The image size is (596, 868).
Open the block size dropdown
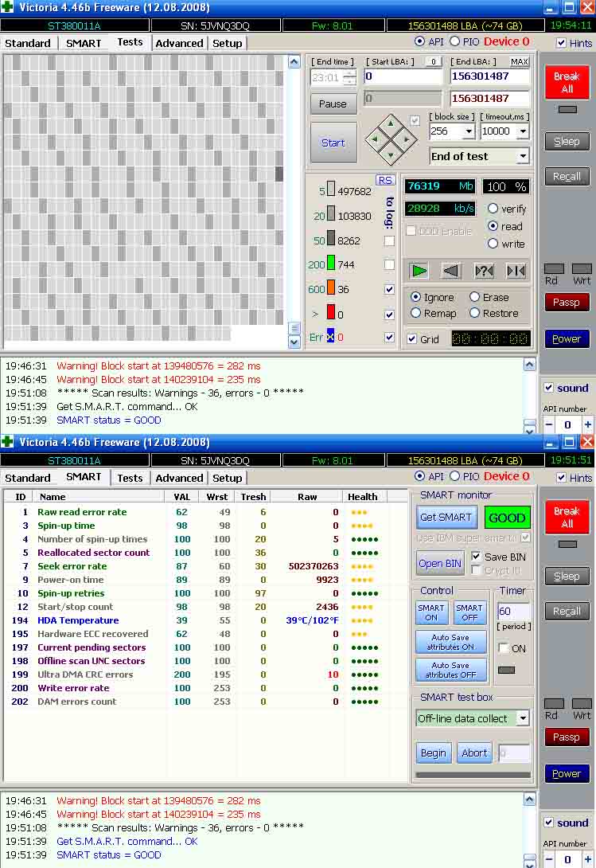469,131
